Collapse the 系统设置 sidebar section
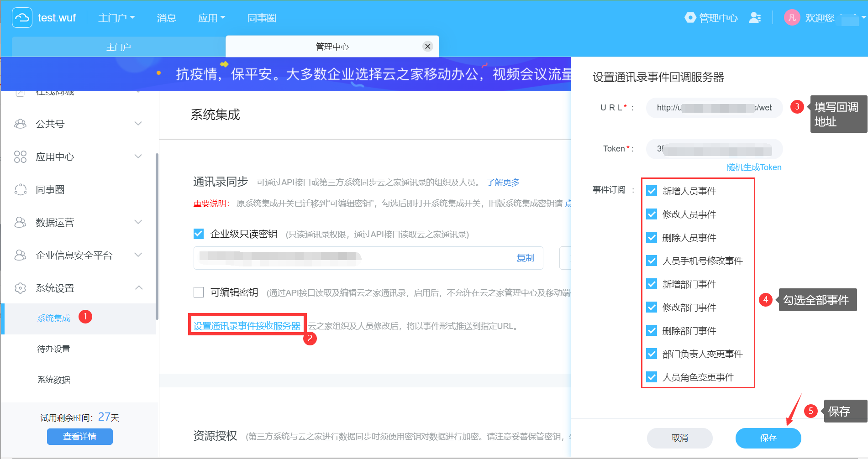 click(x=138, y=288)
